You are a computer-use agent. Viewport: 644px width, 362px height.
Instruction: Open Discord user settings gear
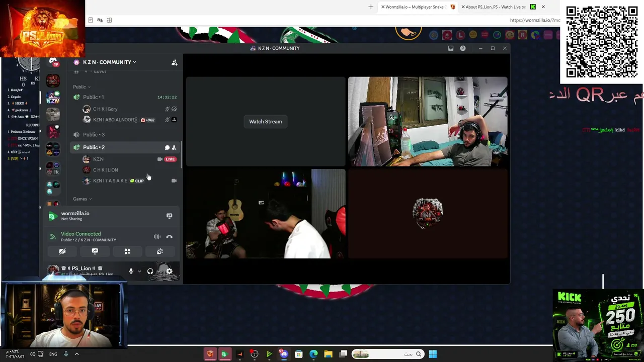point(169,271)
